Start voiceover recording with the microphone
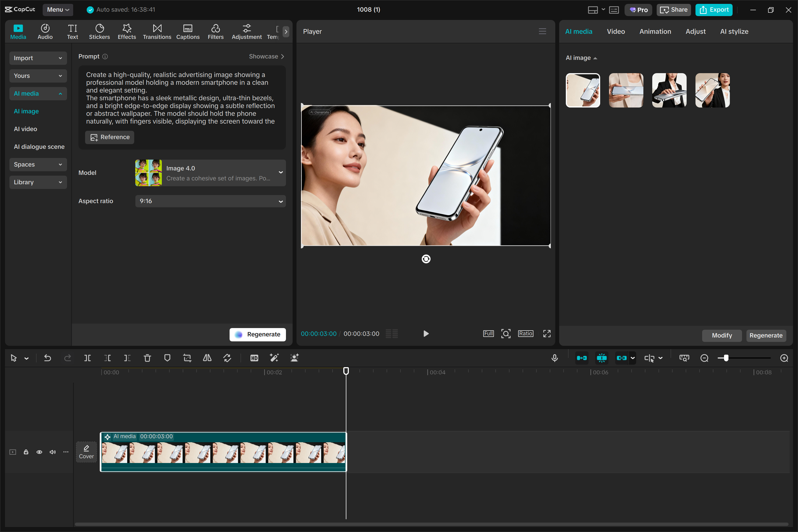This screenshot has width=798, height=532. tap(555, 358)
